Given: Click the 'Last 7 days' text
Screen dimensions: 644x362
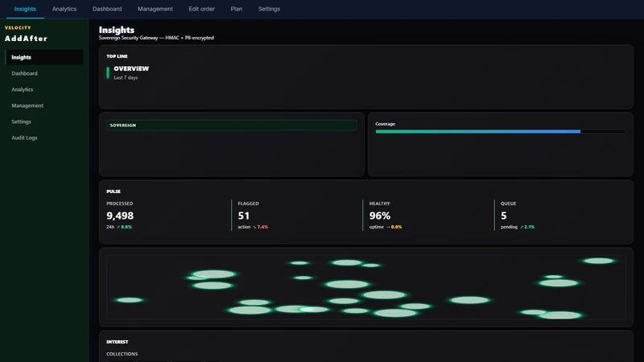Looking at the screenshot, I should tap(126, 77).
